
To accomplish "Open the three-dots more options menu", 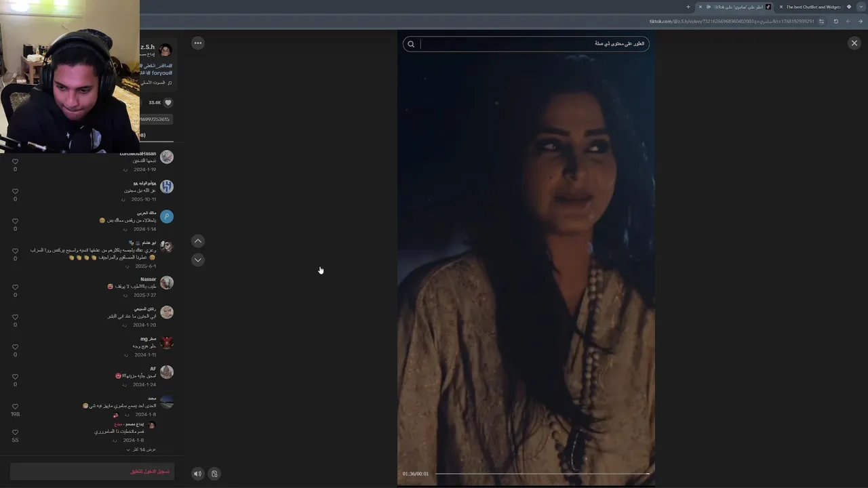I will click(198, 43).
